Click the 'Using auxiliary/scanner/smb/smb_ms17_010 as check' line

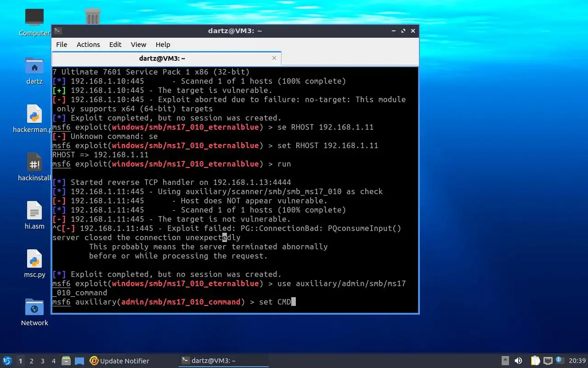218,191
